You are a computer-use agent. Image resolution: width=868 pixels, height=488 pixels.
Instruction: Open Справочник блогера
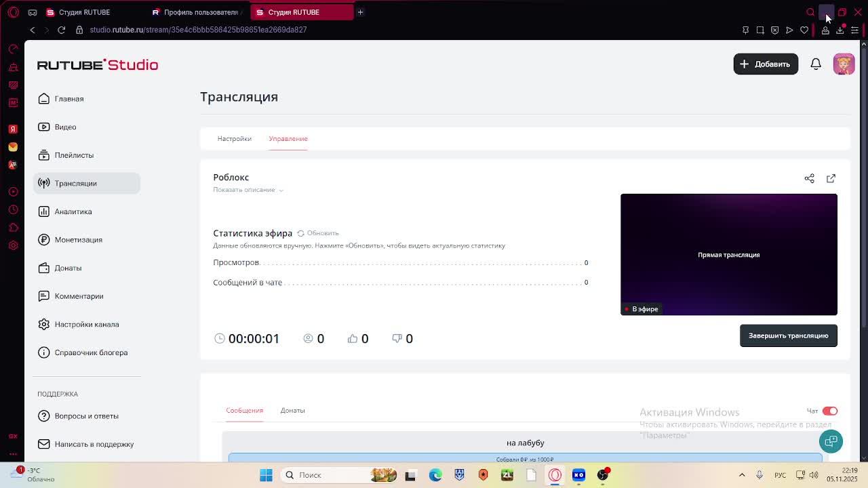(86, 352)
